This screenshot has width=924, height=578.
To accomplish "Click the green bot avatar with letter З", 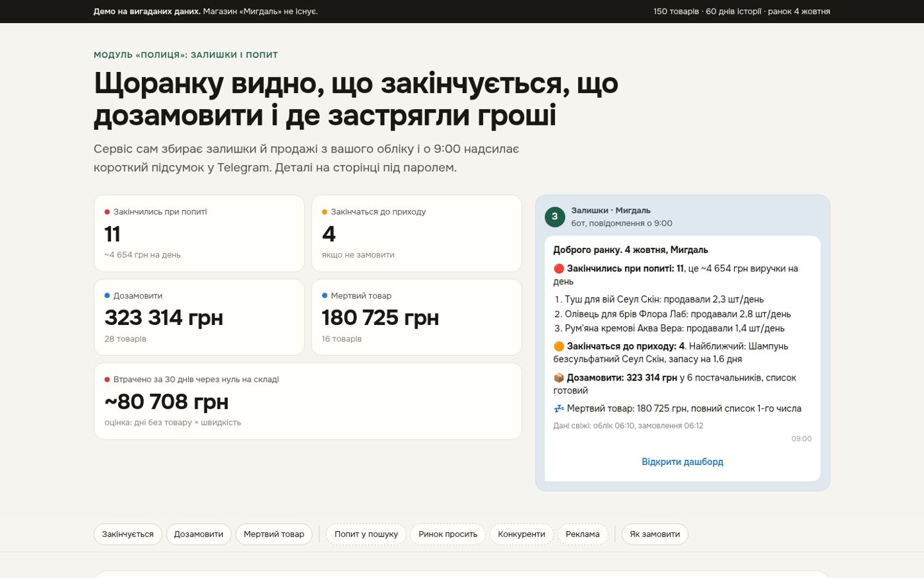I will pos(554,217).
